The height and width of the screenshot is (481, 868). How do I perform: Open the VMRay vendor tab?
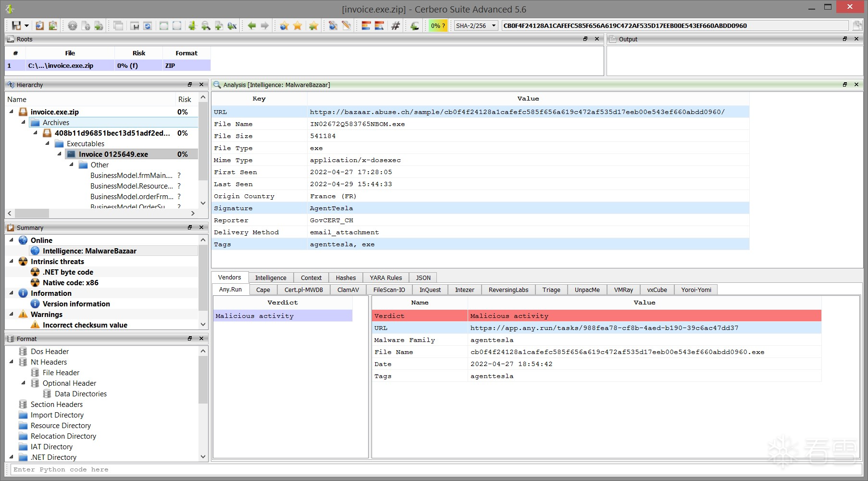[623, 290]
